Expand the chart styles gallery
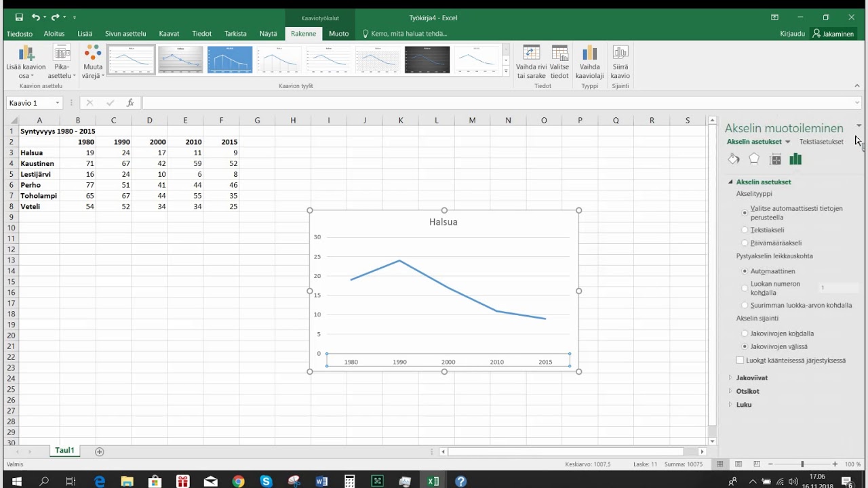The image size is (868, 488). click(x=506, y=71)
